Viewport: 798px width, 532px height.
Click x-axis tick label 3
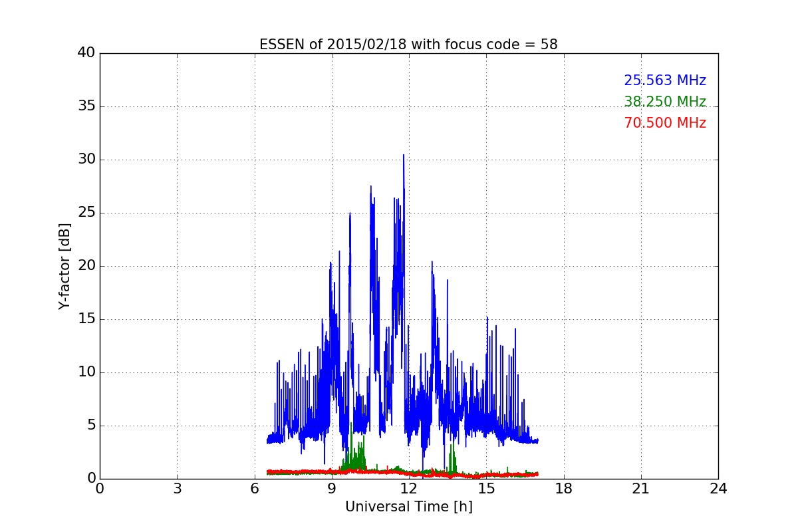click(x=177, y=488)
